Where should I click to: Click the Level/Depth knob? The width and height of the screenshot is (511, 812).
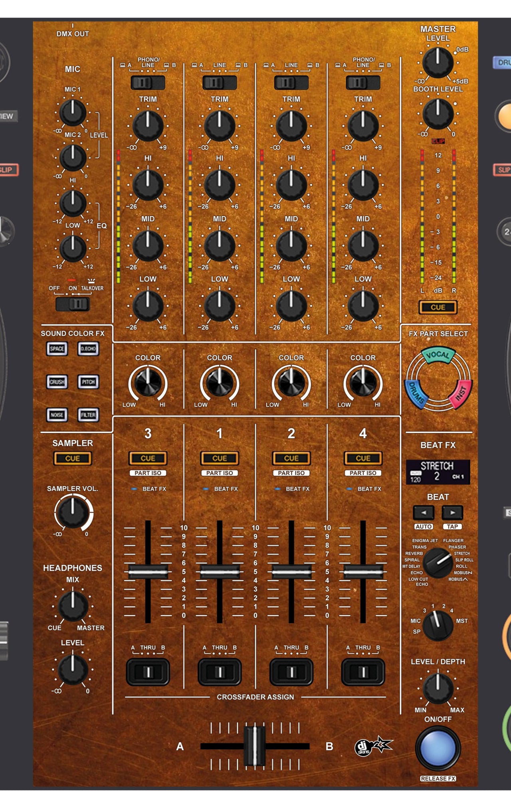pos(438,688)
